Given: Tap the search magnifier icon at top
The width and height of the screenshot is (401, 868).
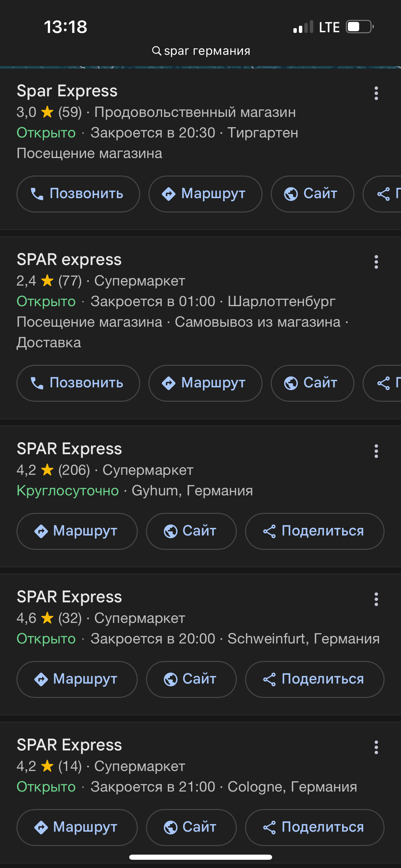Looking at the screenshot, I should [x=156, y=51].
